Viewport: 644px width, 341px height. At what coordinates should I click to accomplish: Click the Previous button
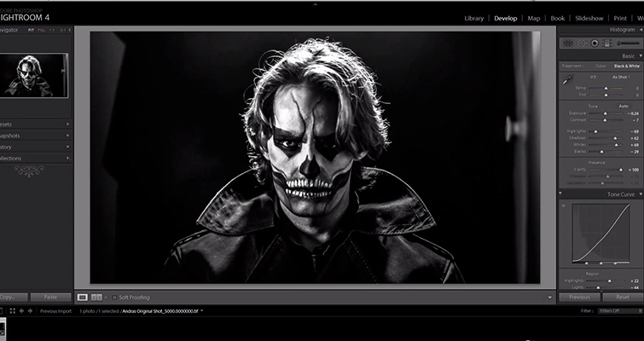[x=579, y=297]
